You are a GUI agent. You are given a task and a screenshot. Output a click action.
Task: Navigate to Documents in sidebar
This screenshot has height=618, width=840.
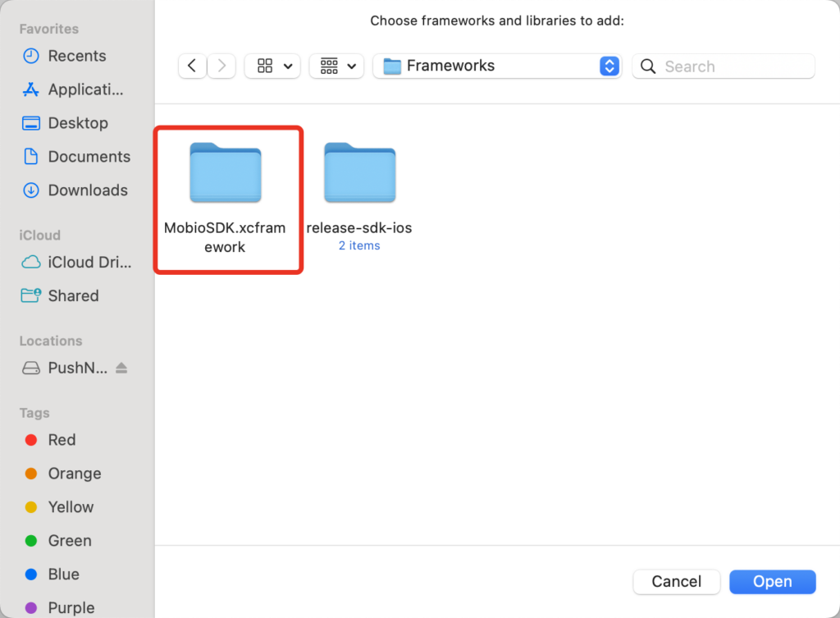89,157
